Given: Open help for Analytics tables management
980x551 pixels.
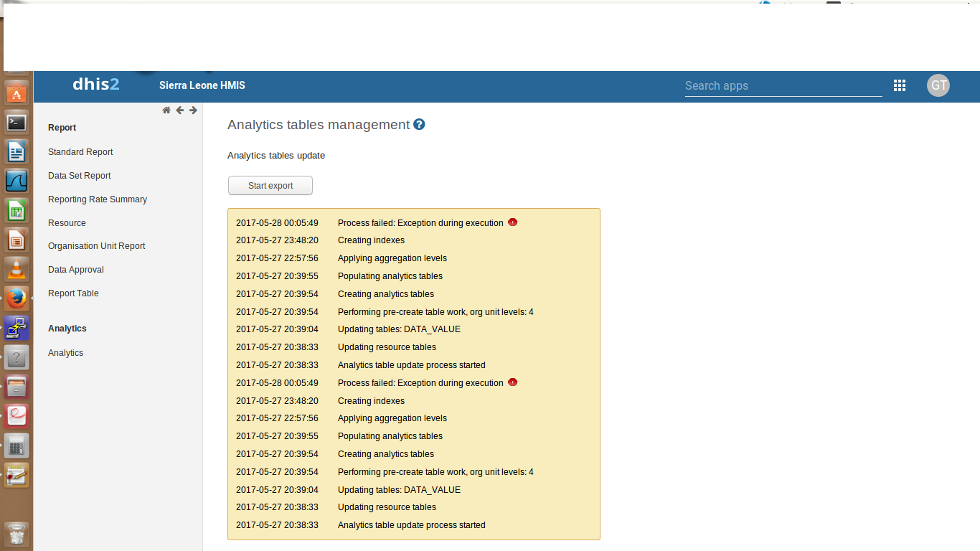Looking at the screenshot, I should click(419, 124).
